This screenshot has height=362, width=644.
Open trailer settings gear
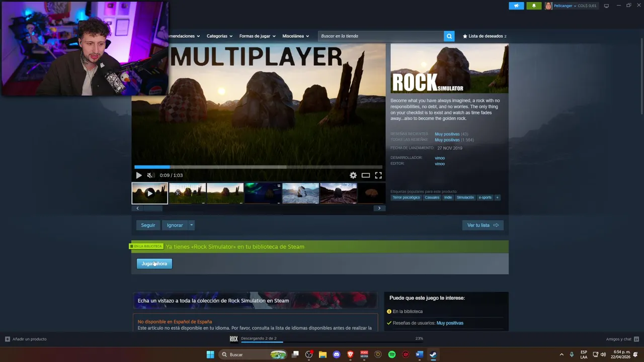(353, 175)
